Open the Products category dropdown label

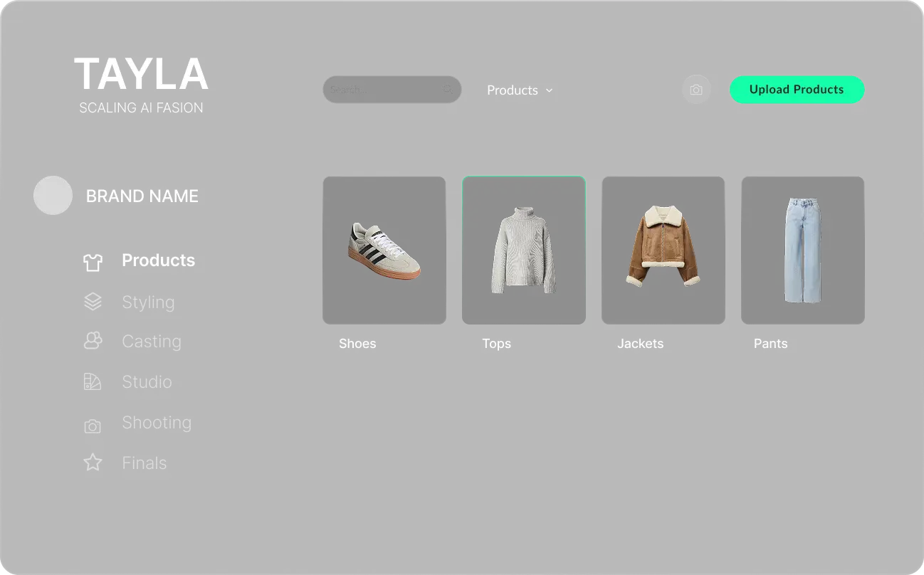click(x=513, y=90)
